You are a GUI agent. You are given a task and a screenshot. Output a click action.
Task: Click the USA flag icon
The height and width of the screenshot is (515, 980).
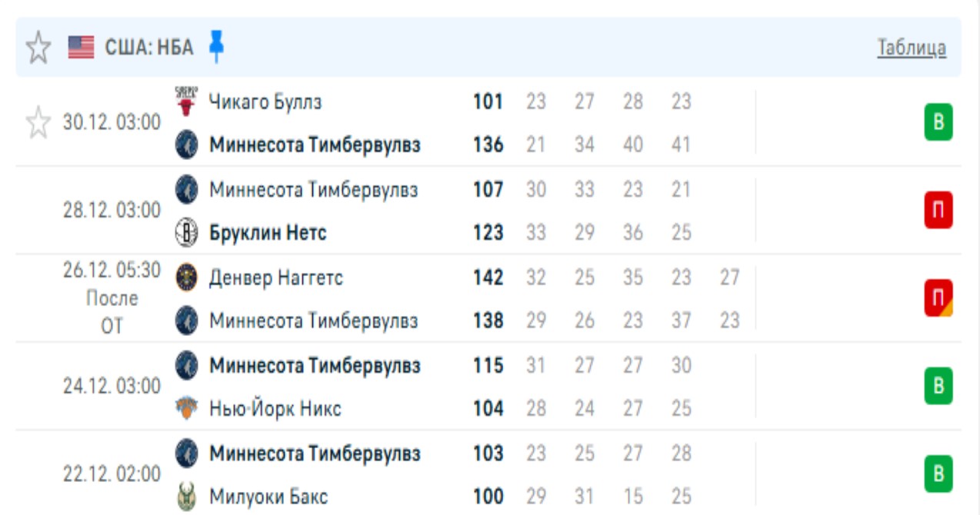point(81,48)
